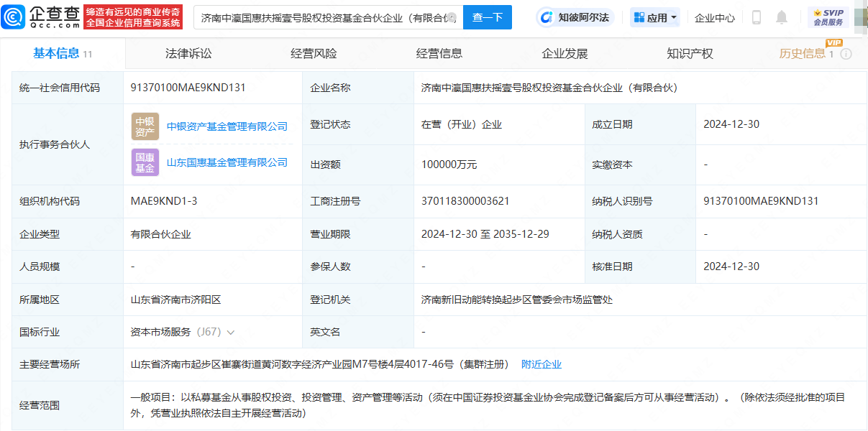Open SVIP 会员服务
Image resolution: width=868 pixels, height=431 pixels.
[x=828, y=17]
